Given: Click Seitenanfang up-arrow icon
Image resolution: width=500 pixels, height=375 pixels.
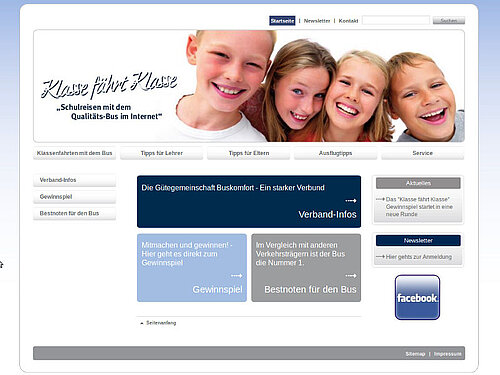Looking at the screenshot, I should pos(142,323).
